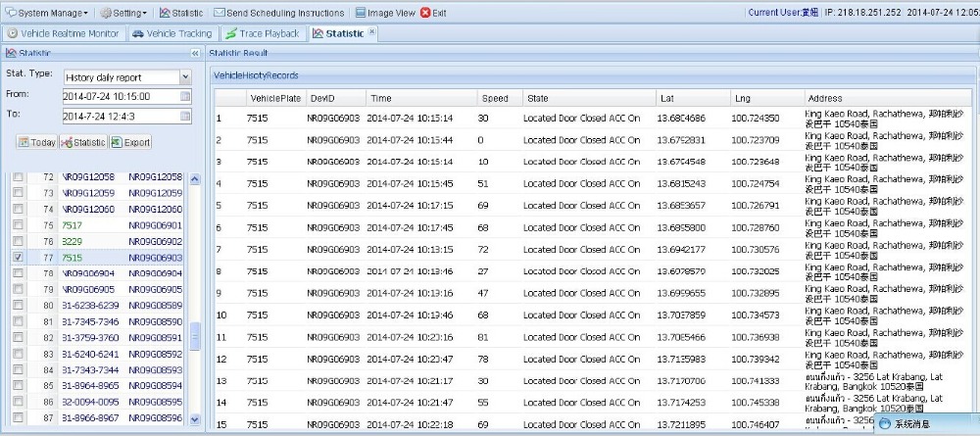Check the box for vehicle 81-6238-6239
This screenshot has width=980, height=436.
tap(18, 305)
